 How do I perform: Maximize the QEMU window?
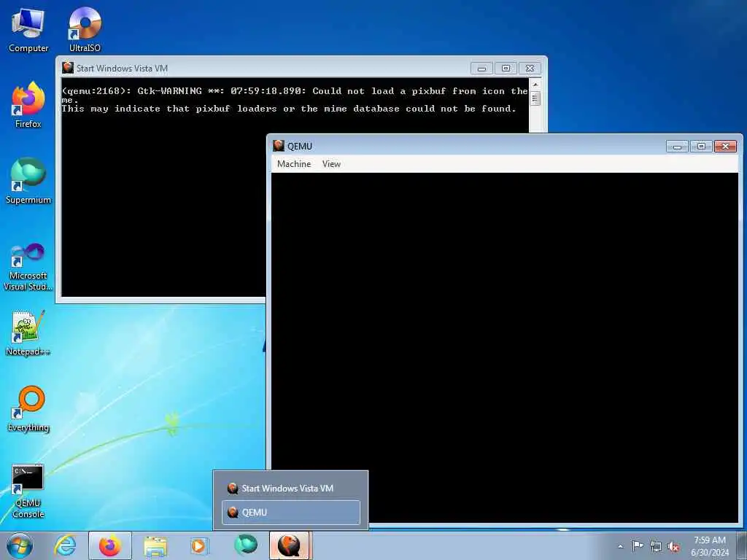[x=701, y=146]
